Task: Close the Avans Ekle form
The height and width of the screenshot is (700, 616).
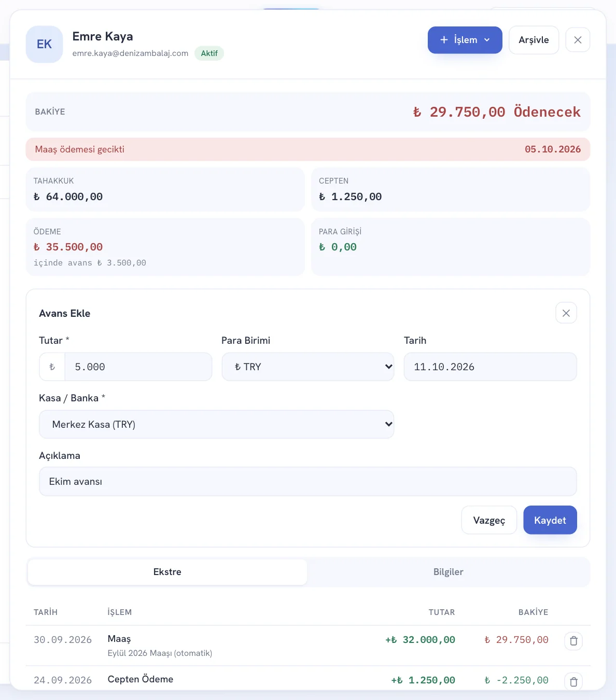Action: (x=566, y=313)
